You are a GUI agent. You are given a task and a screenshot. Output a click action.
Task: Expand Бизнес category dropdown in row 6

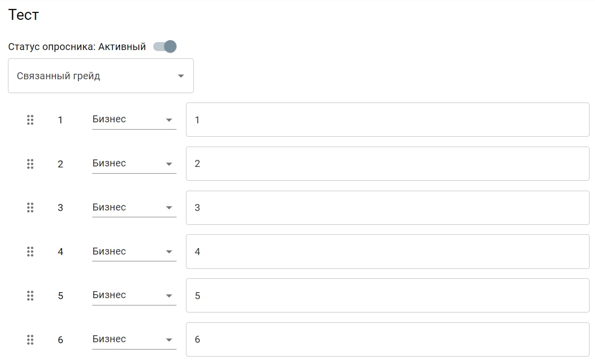134,339
